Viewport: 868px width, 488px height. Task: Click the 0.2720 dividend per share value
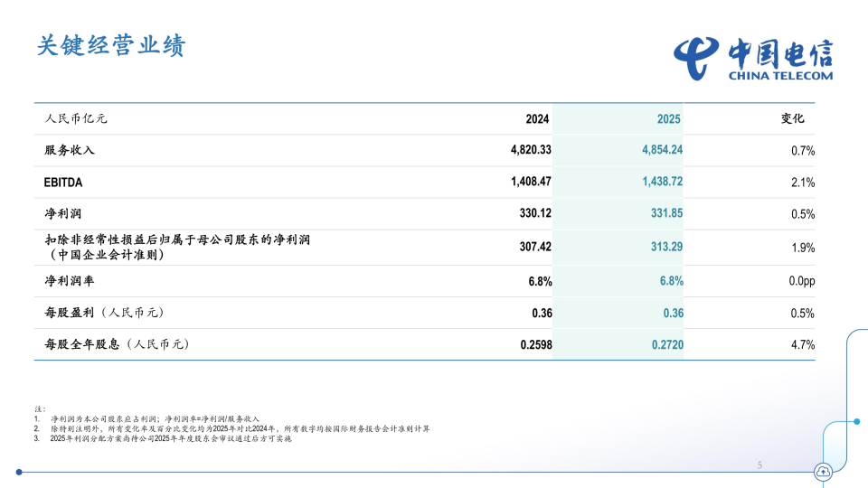(x=666, y=344)
